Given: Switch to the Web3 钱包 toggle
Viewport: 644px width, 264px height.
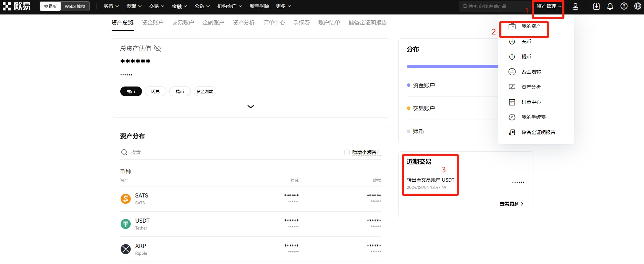Looking at the screenshot, I should (x=75, y=7).
